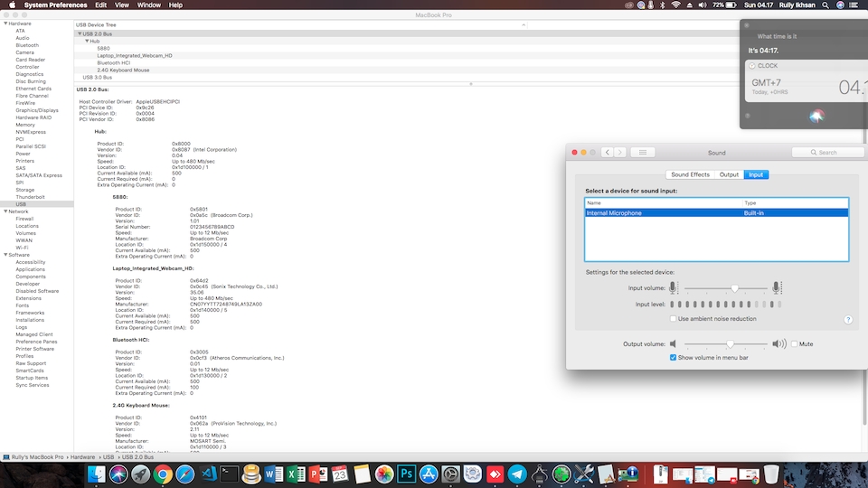Adjust the Output volume slider
The width and height of the screenshot is (868, 488).
coord(731,344)
